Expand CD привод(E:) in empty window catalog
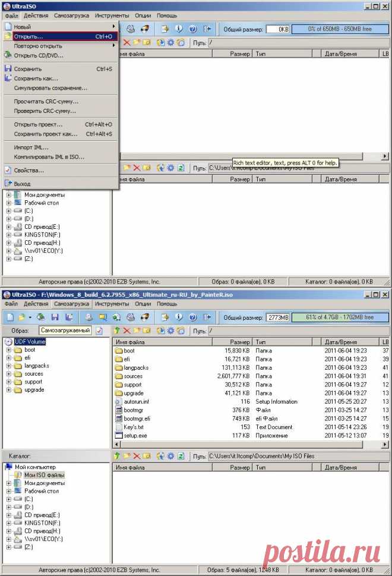 [x=9, y=227]
